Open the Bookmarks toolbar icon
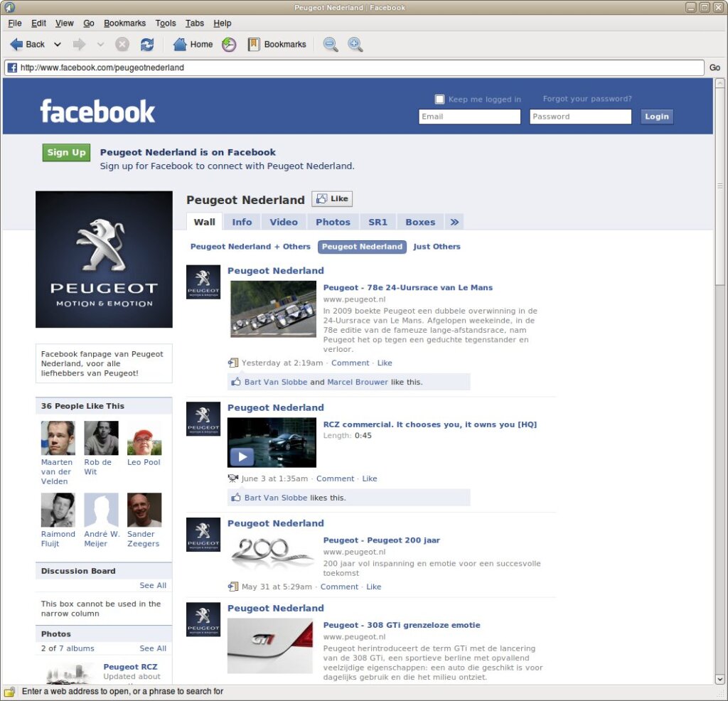This screenshot has height=701, width=728. click(x=254, y=44)
